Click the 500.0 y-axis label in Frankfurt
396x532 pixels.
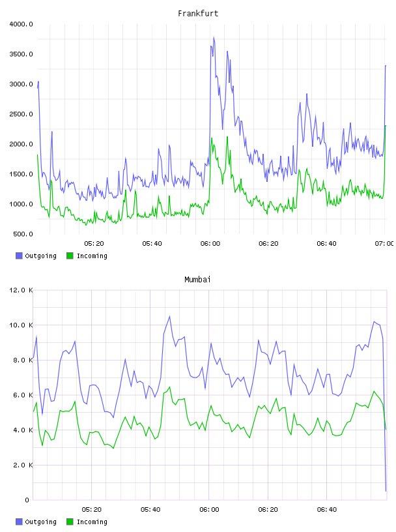pos(23,234)
